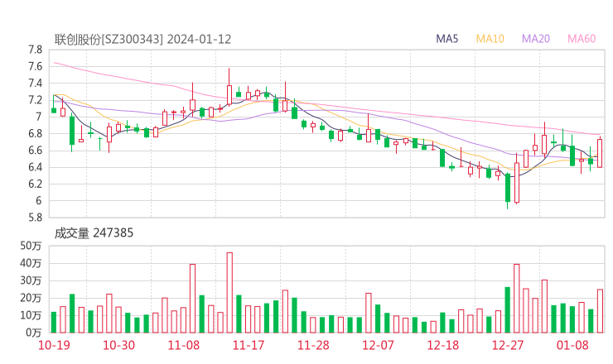
Task: Click the 12-18 date axis label
Action: tap(443, 345)
